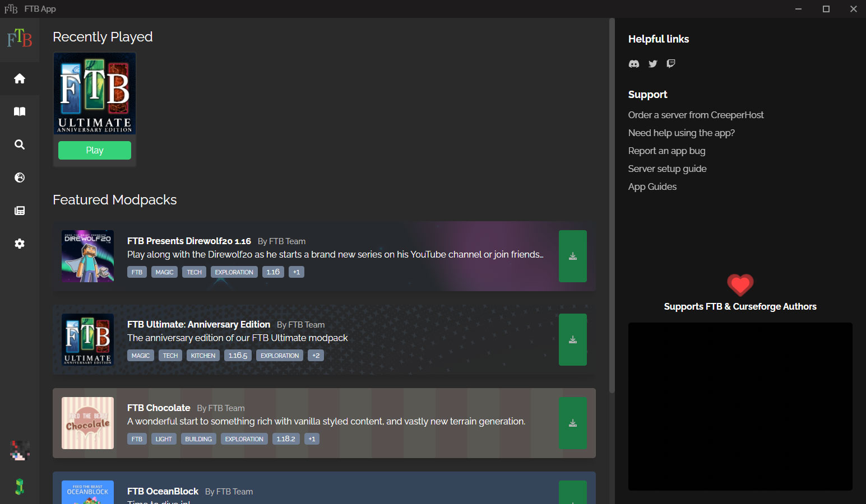Image resolution: width=866 pixels, height=504 pixels.
Task: Open 'FTB OceanBlock' modpack title
Action: pos(163,491)
